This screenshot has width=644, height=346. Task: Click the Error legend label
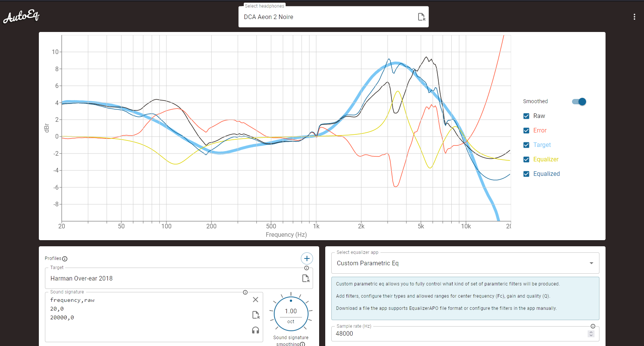point(540,131)
